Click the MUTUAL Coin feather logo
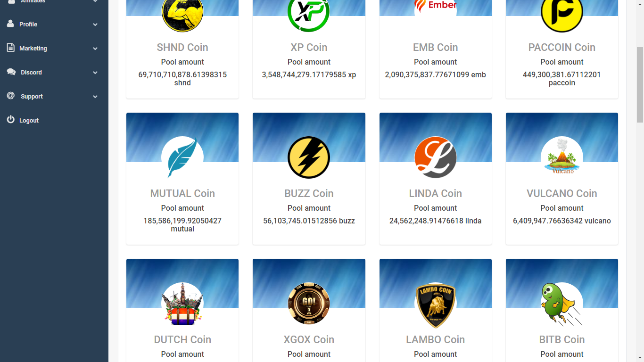The image size is (644, 362). click(182, 157)
